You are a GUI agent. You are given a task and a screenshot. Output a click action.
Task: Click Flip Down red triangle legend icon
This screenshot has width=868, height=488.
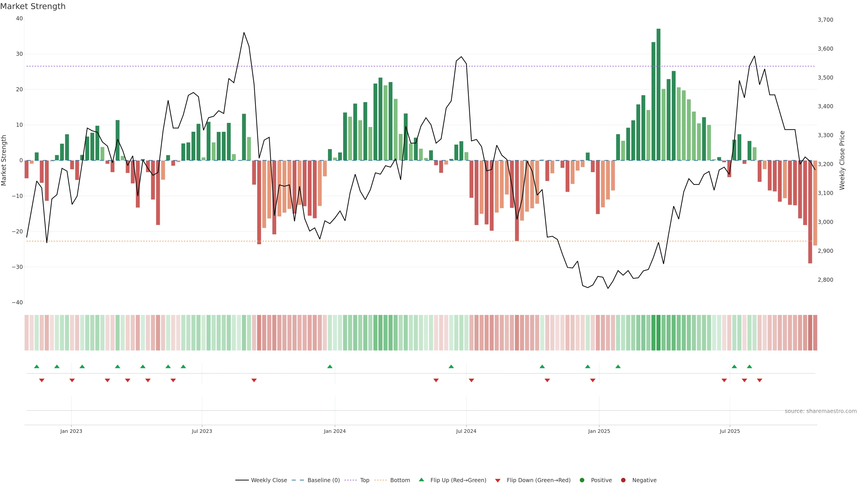pyautogui.click(x=498, y=480)
